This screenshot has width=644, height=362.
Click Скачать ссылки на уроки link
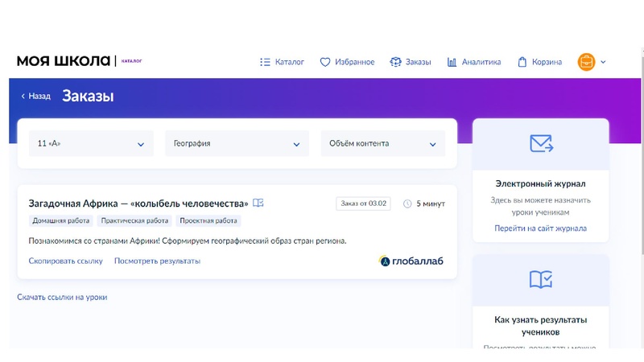pos(62,298)
